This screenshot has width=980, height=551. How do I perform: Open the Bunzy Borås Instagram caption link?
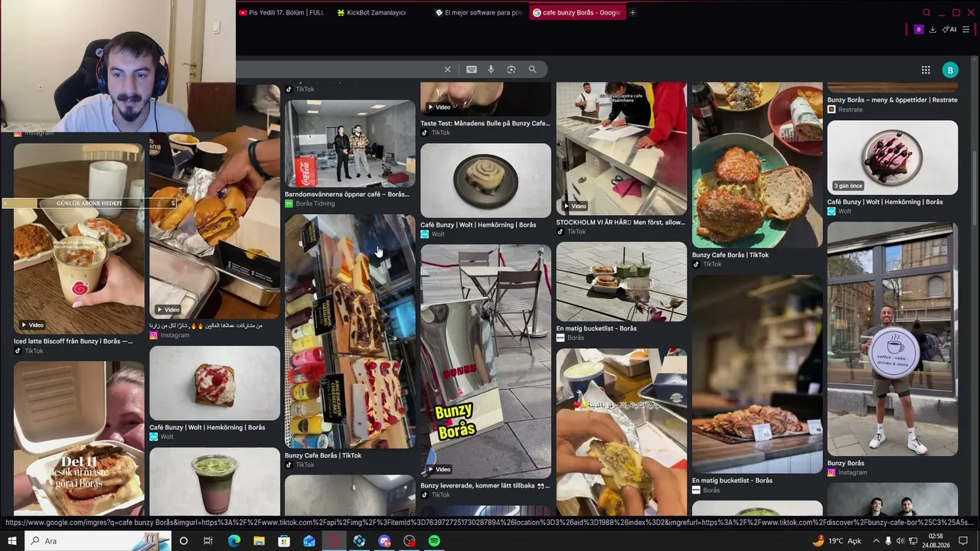[x=845, y=463]
